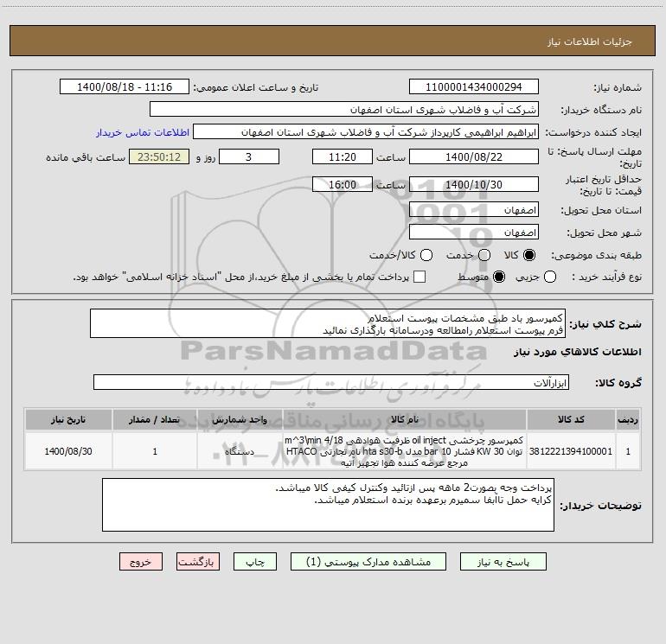Click the بازگشت back button
The image size is (666, 644).
pos(198,562)
